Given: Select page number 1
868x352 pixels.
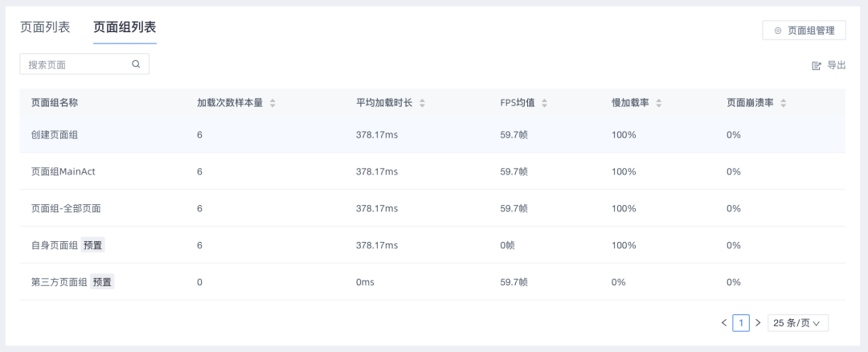Looking at the screenshot, I should tap(741, 323).
